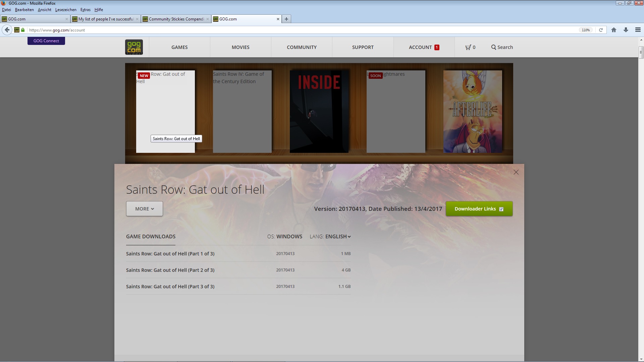
Task: Go to Firefox home page icon
Action: pos(613,30)
